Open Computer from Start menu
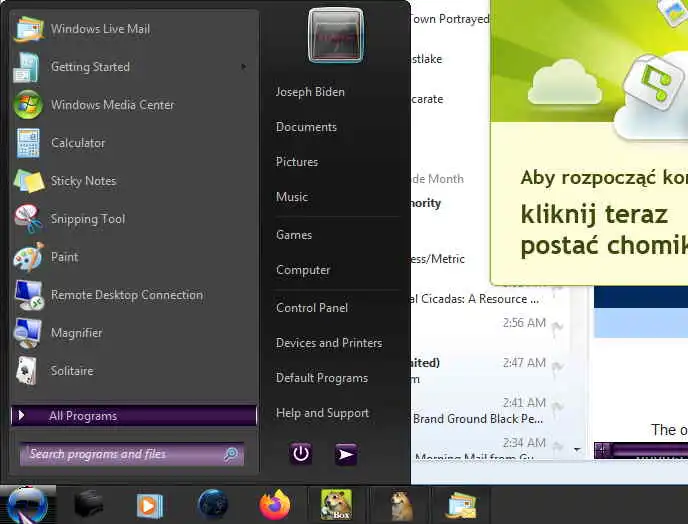This screenshot has height=524, width=688. [x=303, y=270]
